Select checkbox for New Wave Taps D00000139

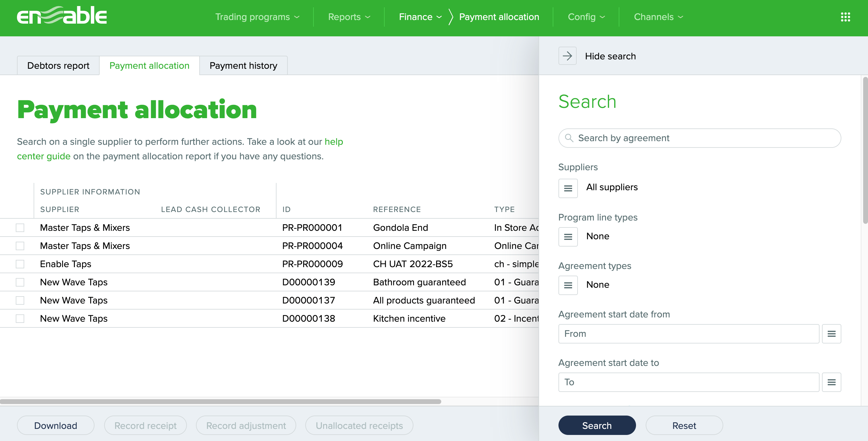click(x=20, y=282)
